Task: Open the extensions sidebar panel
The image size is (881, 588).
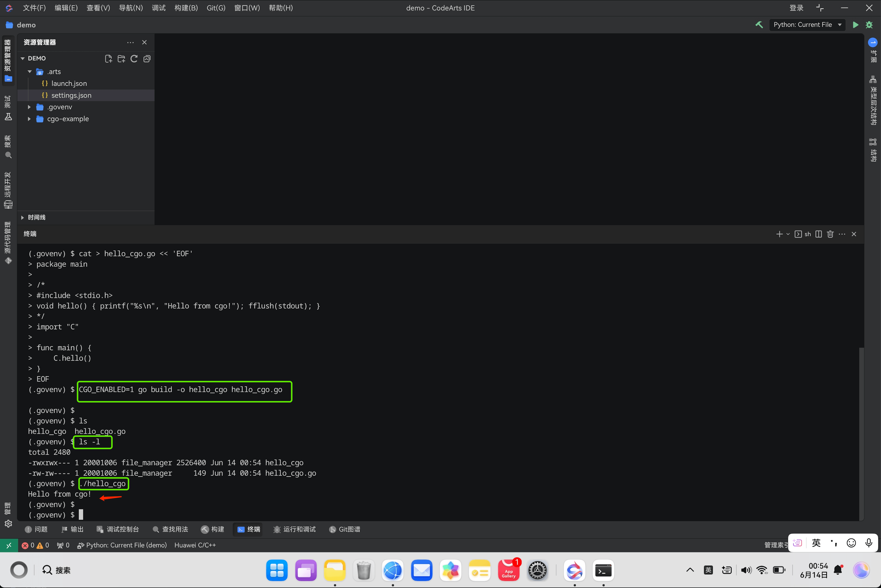Action: [873, 51]
